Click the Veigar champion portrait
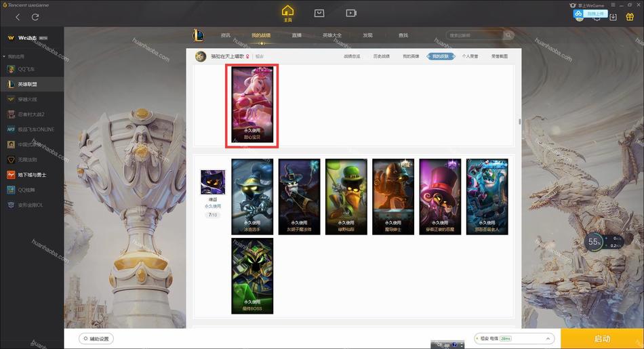Viewport: 644px width, 349px height. click(x=213, y=182)
